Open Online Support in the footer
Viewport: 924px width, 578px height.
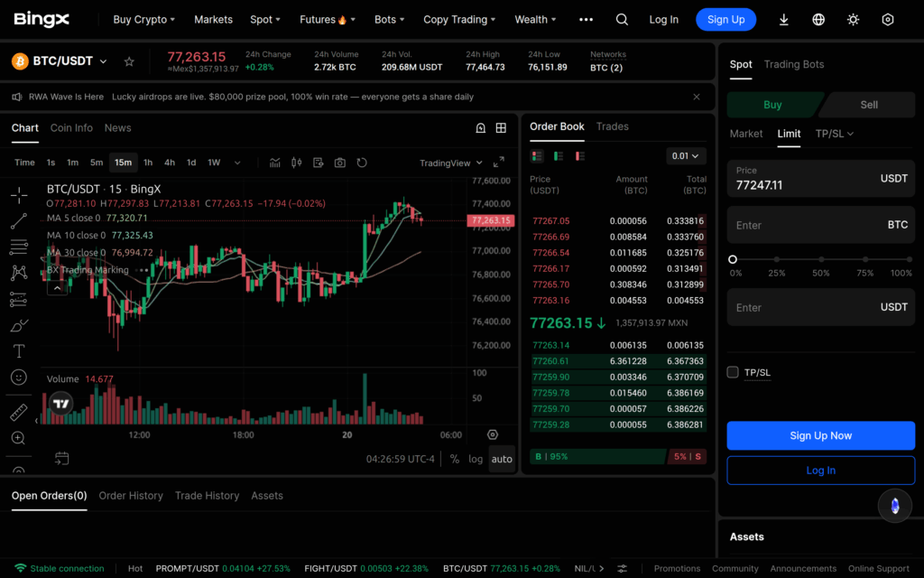click(x=878, y=569)
